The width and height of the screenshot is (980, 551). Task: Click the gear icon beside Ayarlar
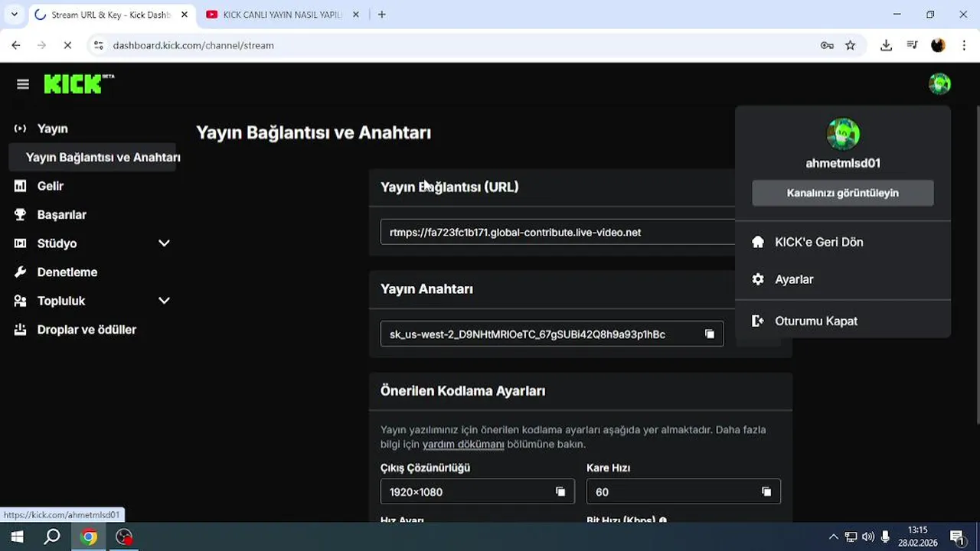tap(758, 279)
